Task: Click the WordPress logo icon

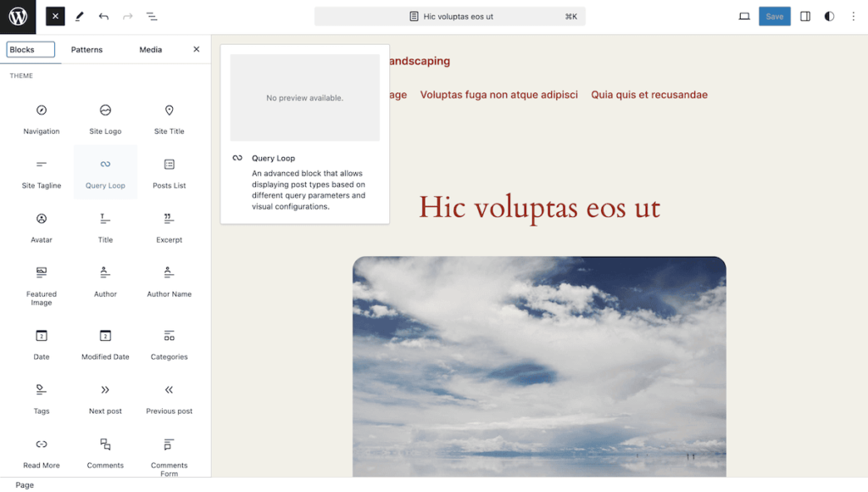Action: (x=18, y=16)
